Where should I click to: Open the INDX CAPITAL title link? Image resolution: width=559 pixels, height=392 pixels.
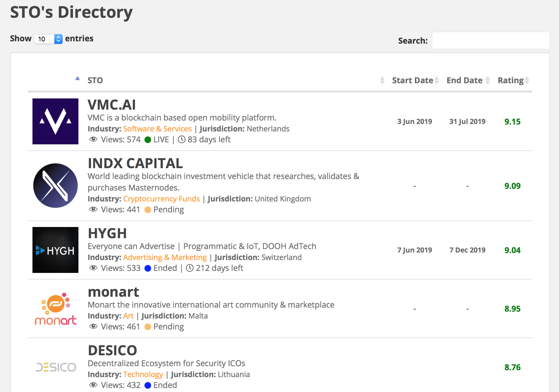[x=135, y=163]
